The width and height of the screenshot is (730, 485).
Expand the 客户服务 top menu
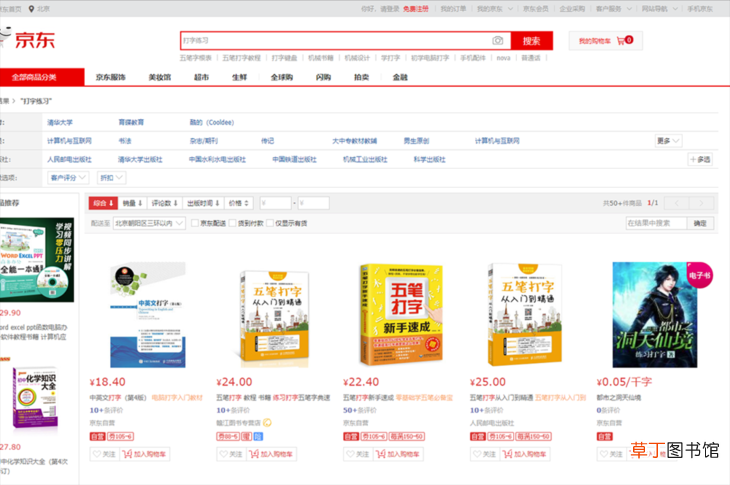point(614,9)
